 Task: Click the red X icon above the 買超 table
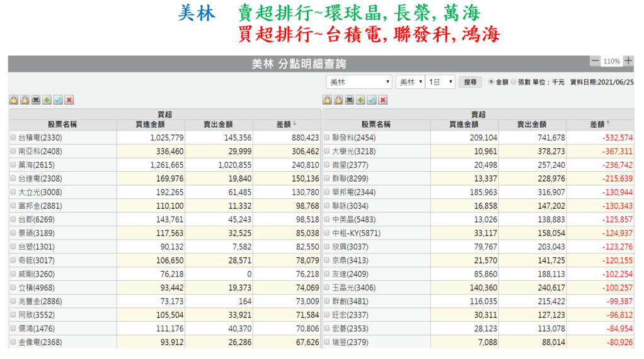click(69, 100)
